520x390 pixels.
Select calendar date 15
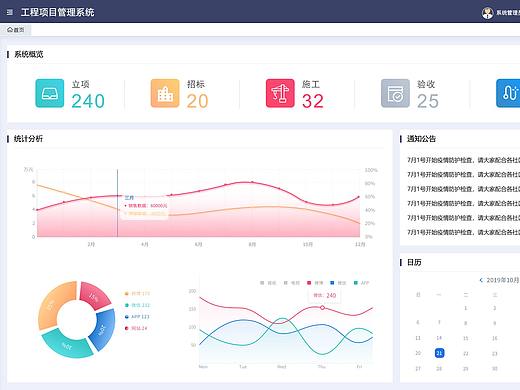(x=466, y=338)
